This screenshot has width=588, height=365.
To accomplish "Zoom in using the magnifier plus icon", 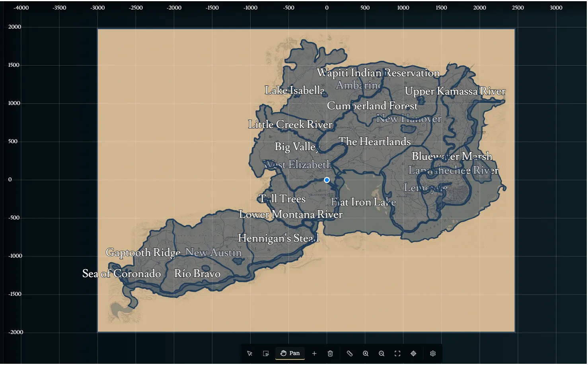I will [x=366, y=353].
